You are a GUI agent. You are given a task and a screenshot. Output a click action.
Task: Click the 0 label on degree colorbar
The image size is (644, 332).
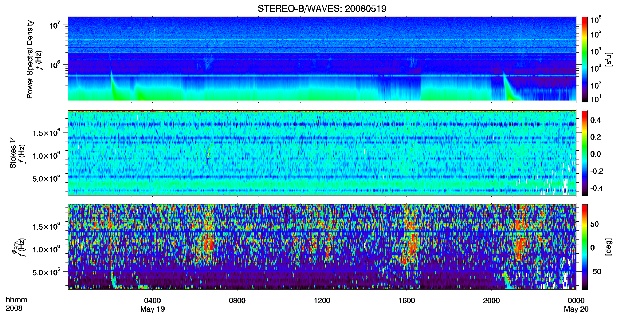[x=592, y=248]
